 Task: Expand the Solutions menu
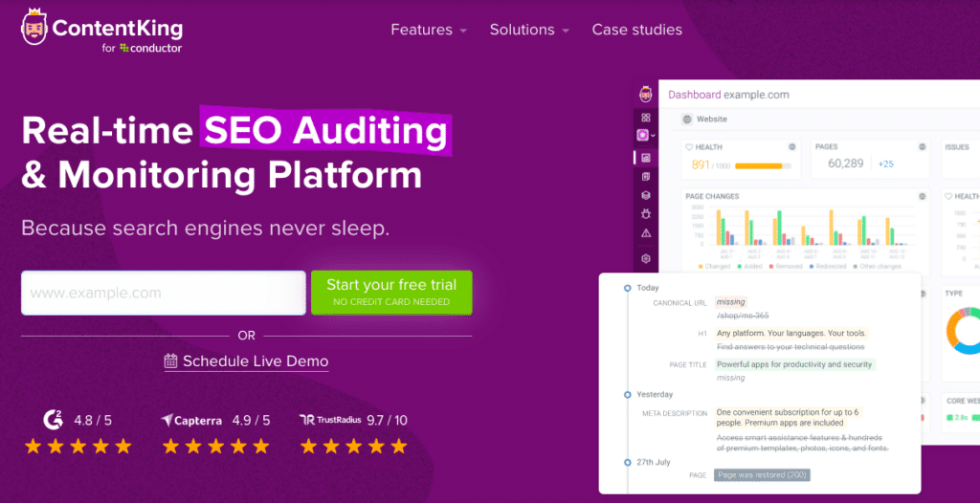pos(529,30)
